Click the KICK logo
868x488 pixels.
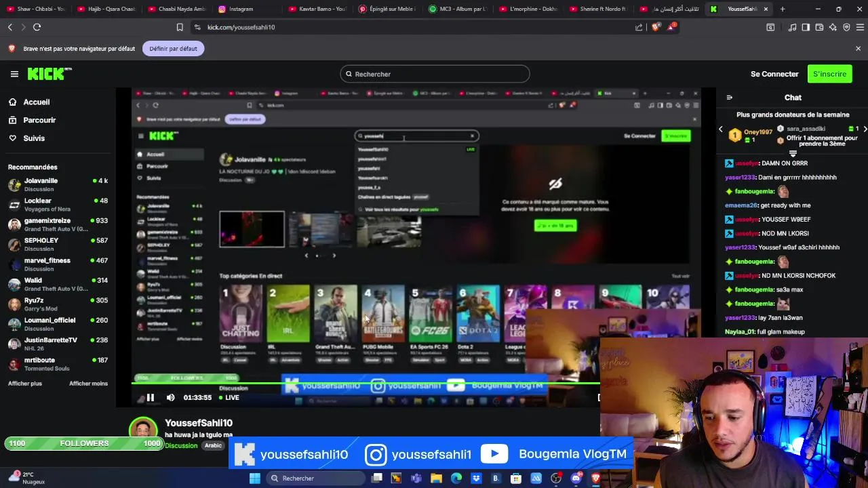click(x=50, y=74)
